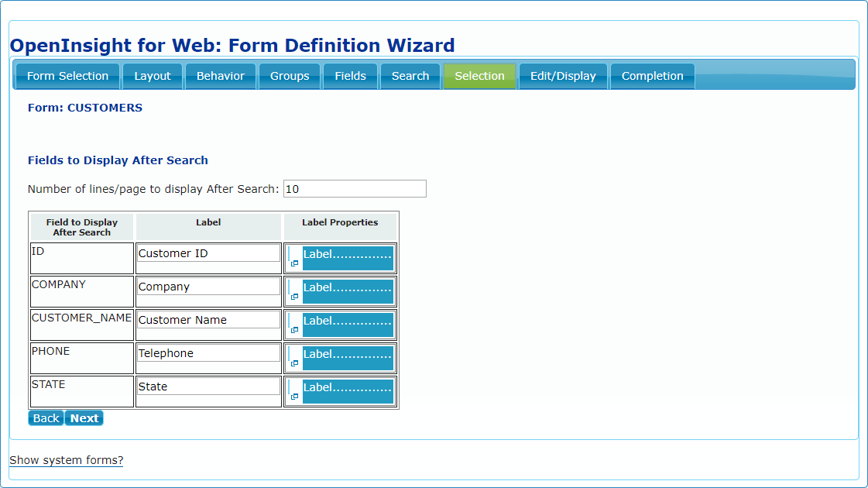This screenshot has width=868, height=488.
Task: Click the Back button
Action: [x=46, y=418]
